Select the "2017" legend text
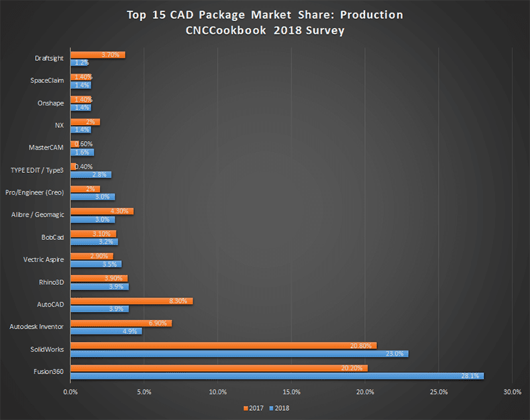Screen dimensions: 530x420 (256, 408)
